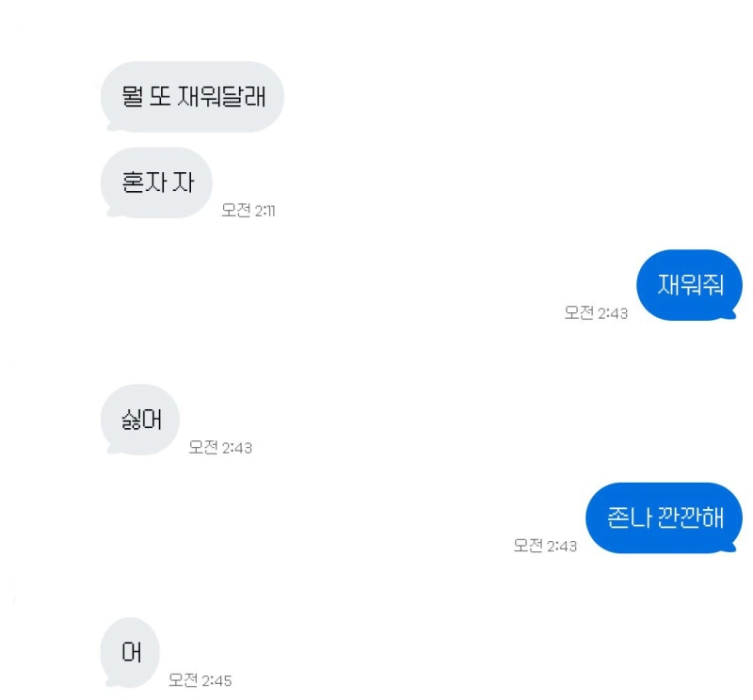Viewport: 753px width, 700px height.
Task: Click the '뭘 또 재워달래' message bubble
Action: (x=192, y=97)
